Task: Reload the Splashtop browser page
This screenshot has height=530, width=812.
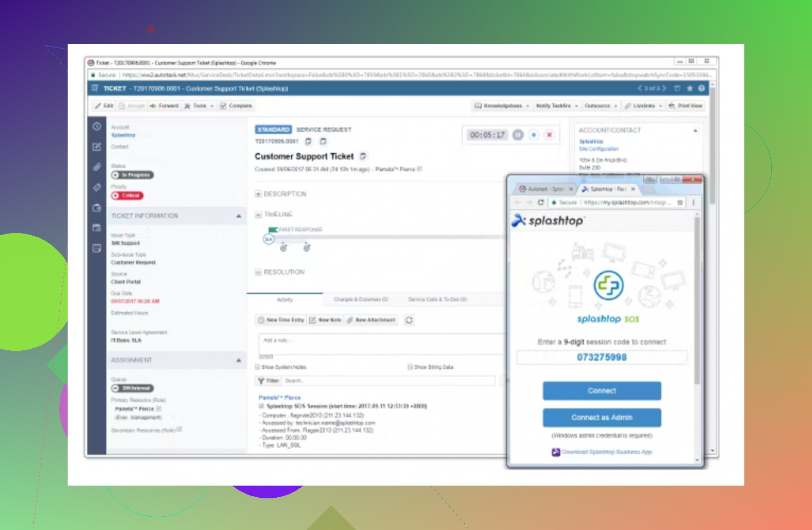Action: (540, 202)
